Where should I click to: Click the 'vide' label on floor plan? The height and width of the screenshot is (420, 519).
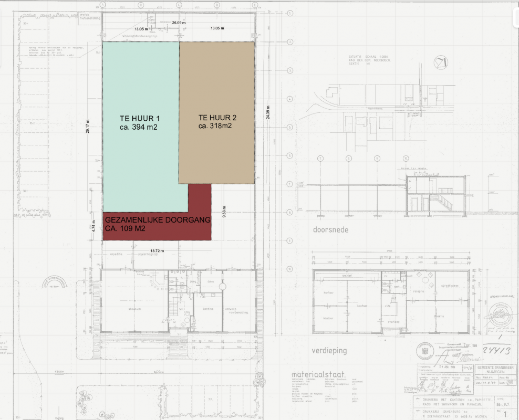388,306
